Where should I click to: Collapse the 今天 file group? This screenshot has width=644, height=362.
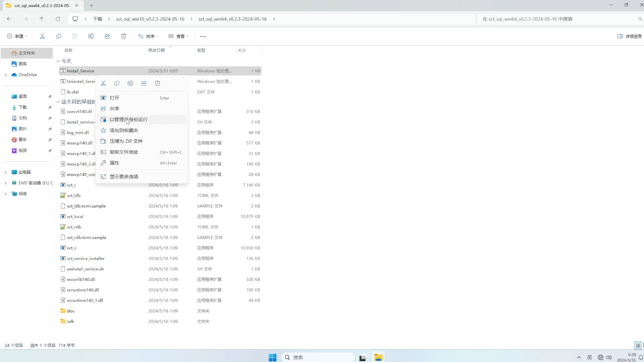click(x=58, y=61)
